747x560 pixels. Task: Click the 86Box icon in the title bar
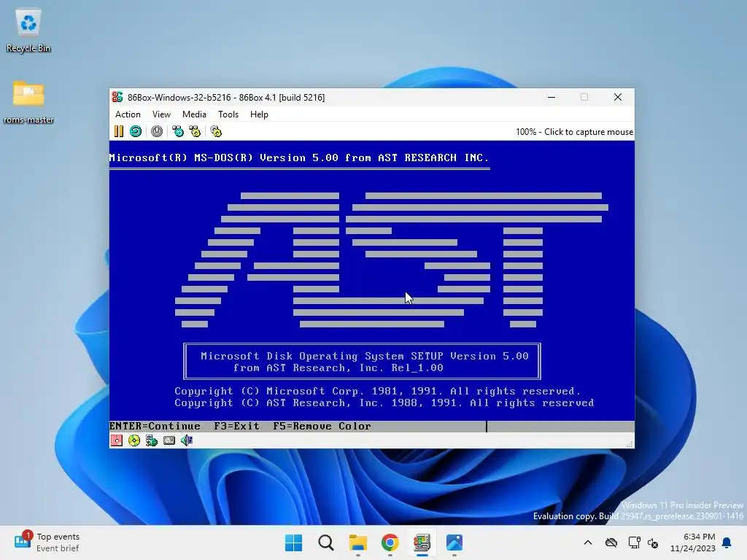[117, 97]
